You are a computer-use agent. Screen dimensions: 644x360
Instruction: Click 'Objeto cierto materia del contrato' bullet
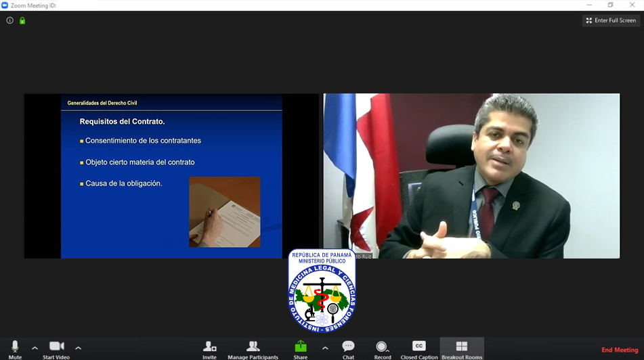[x=140, y=162]
